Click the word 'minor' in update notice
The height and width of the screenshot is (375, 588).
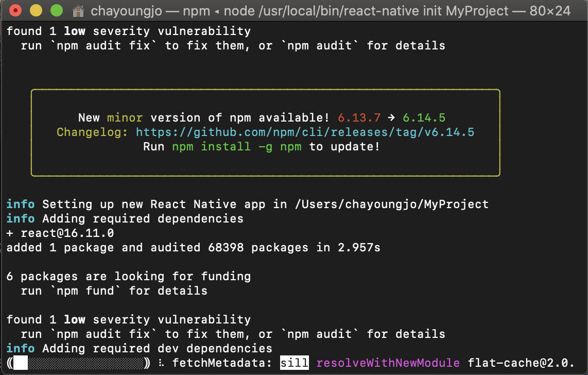[125, 118]
